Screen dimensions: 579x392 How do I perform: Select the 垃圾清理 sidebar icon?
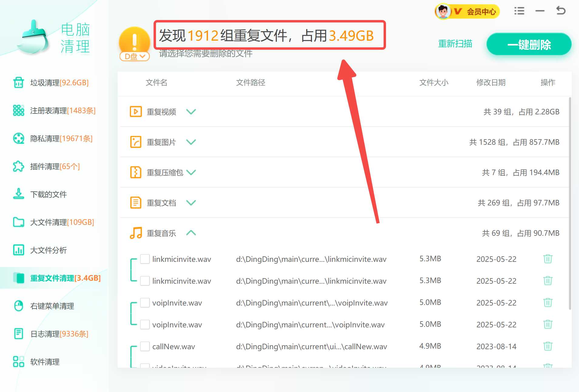[19, 82]
